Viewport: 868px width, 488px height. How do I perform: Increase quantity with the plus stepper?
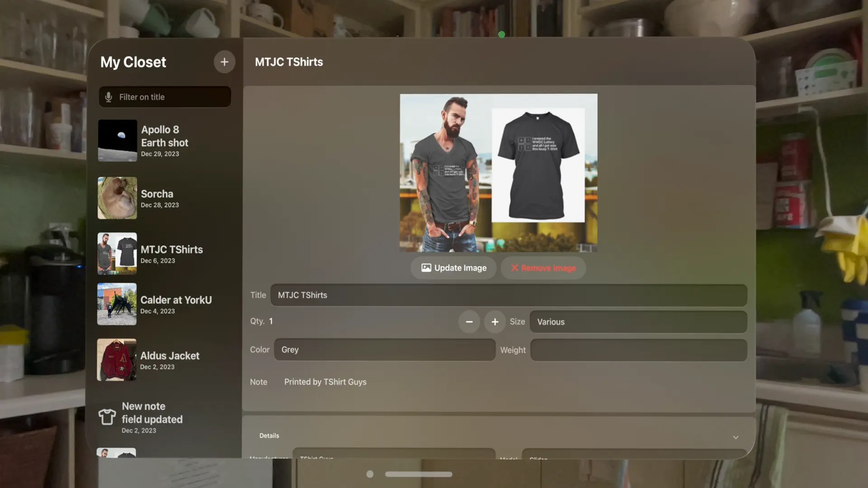coord(495,322)
